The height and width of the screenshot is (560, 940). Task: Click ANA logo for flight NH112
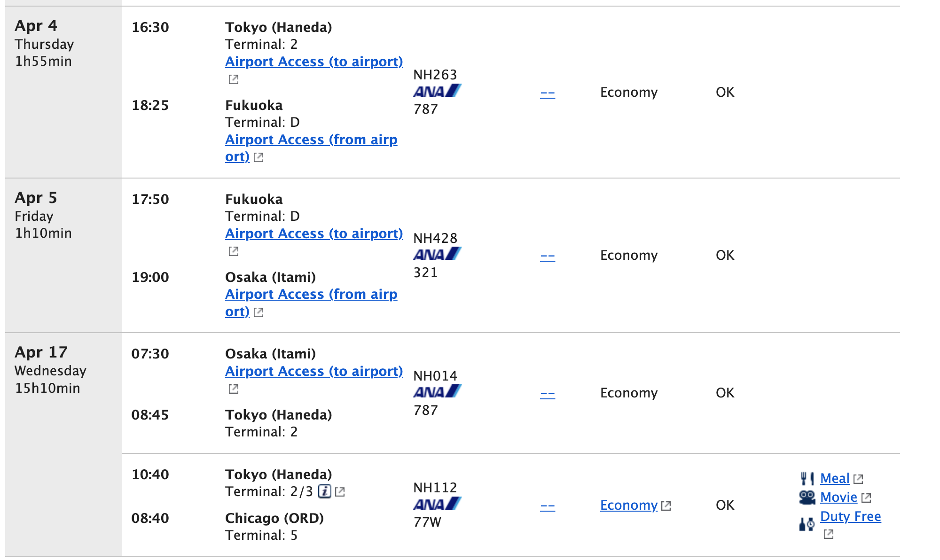[438, 504]
